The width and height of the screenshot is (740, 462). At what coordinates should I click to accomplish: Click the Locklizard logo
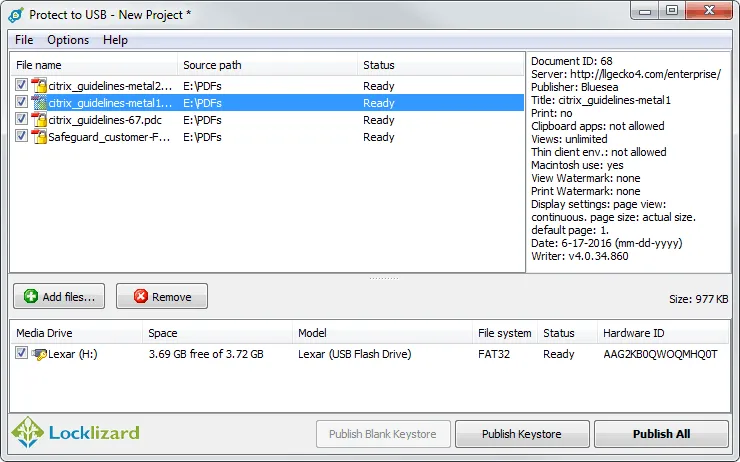click(x=76, y=432)
